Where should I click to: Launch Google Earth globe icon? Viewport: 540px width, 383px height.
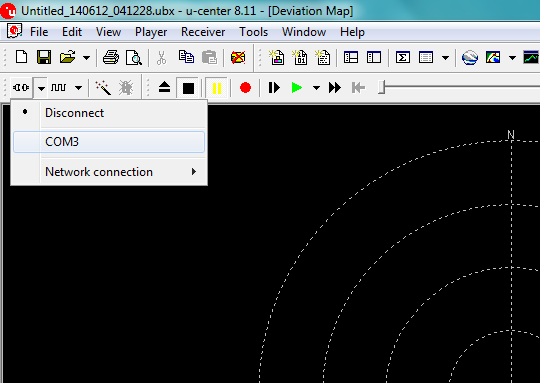click(470, 57)
